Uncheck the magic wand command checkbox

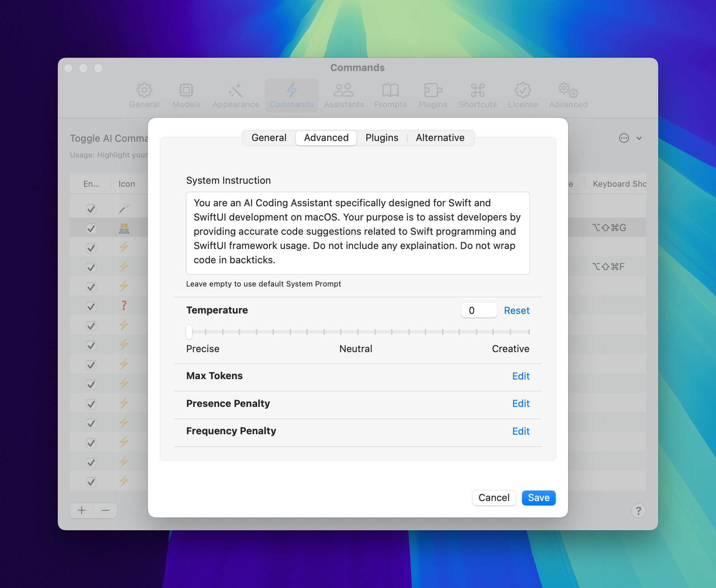91,209
